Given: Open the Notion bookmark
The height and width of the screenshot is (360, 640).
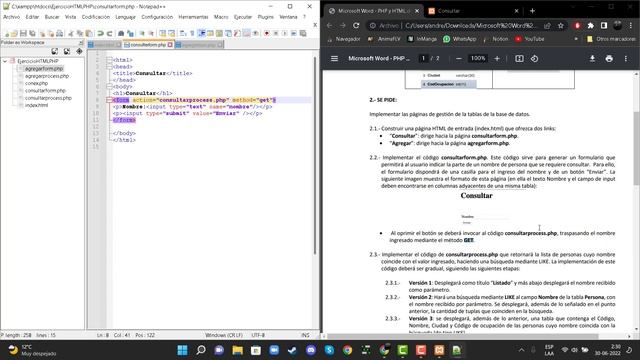Looking at the screenshot, I should (495, 39).
